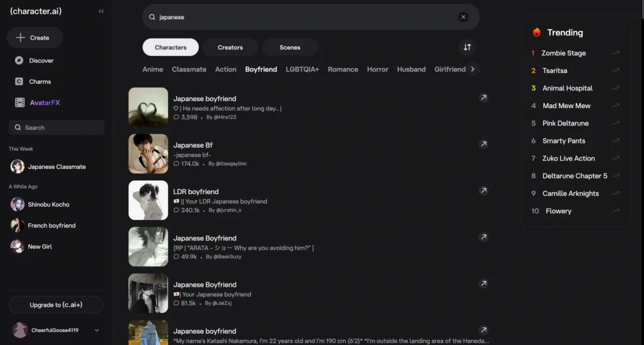Viewport: 644px width, 345px height.
Task: Toggle the Romance category filter
Action: tap(343, 69)
